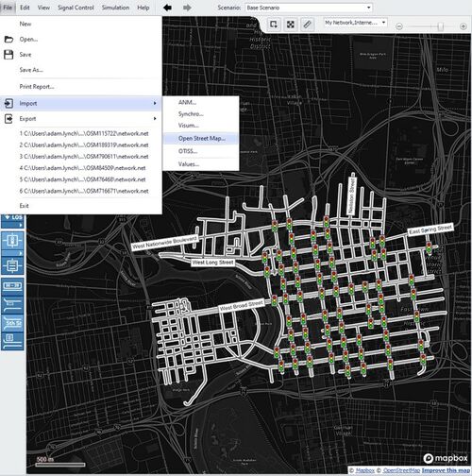This screenshot has height=476, width=472.
Task: Select the road segment edit tool
Action: point(12,304)
